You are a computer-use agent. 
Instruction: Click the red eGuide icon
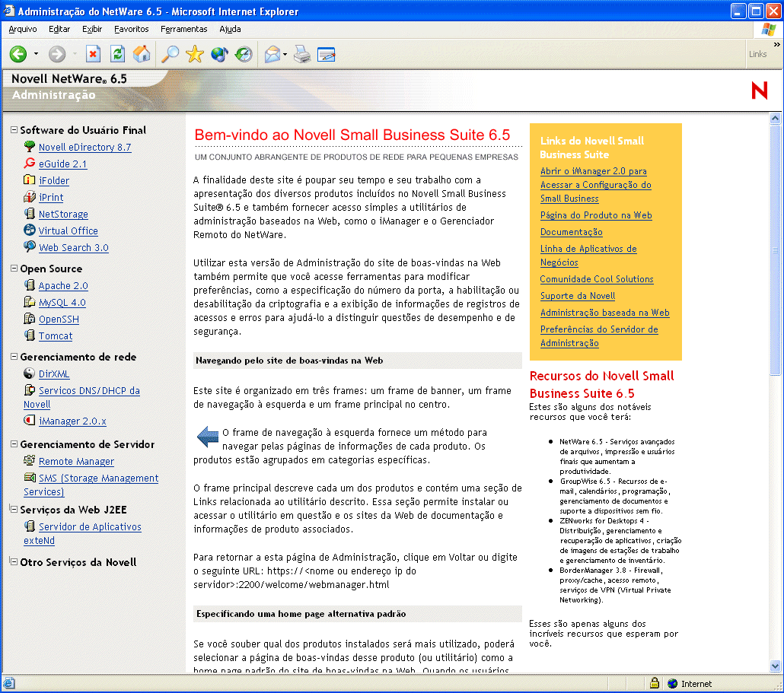point(30,163)
